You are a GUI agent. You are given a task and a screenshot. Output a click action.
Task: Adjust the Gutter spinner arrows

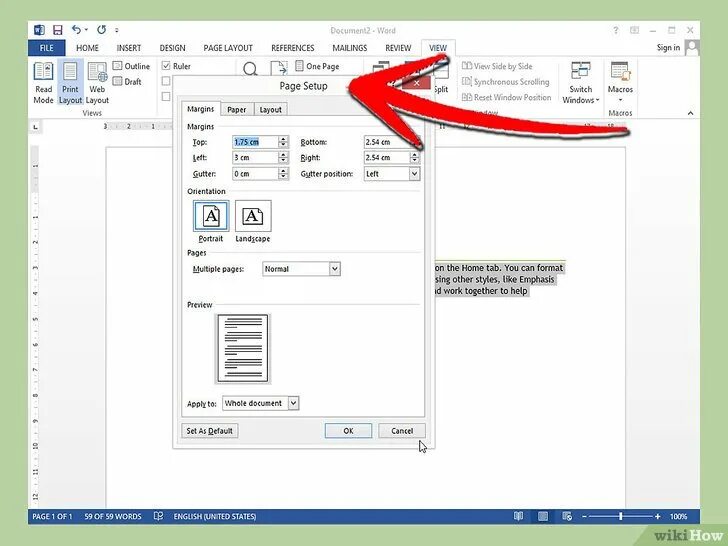(283, 174)
